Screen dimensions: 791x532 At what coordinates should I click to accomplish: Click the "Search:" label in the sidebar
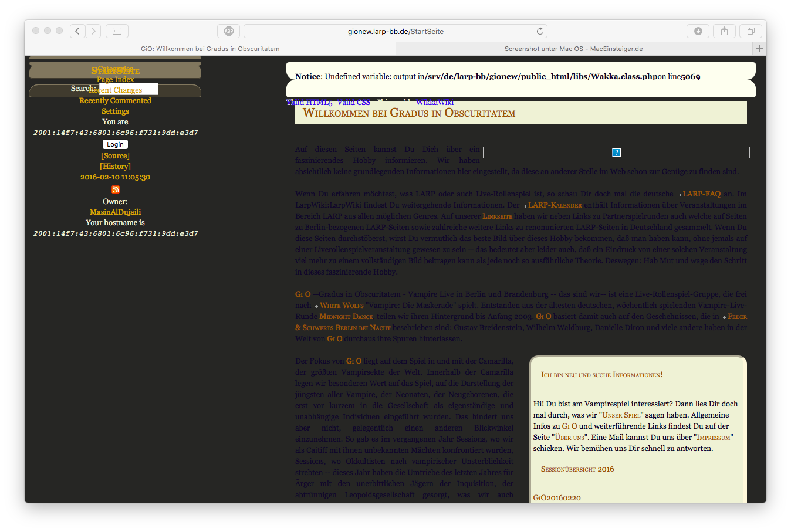83,89
